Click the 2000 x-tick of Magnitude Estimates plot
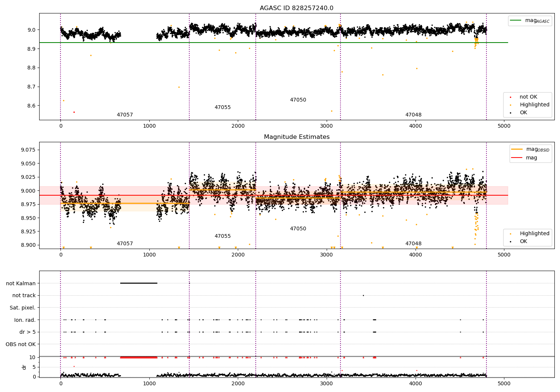The width and height of the screenshot is (560, 392). 238,255
